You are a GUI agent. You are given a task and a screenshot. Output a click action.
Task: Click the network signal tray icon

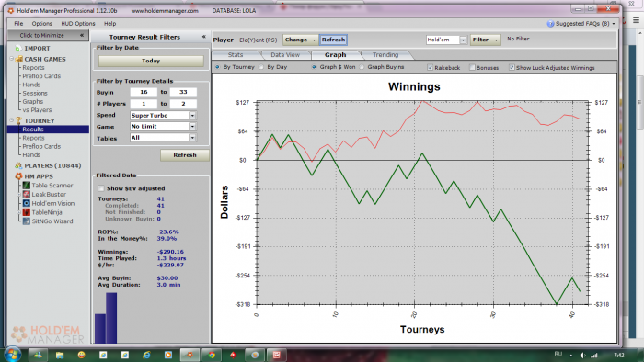click(594, 355)
